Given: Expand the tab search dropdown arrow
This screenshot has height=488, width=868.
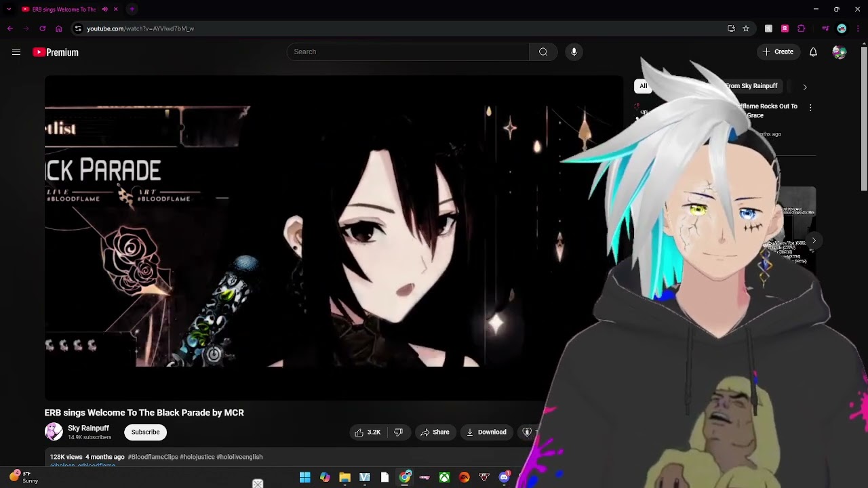Looking at the screenshot, I should (x=9, y=9).
